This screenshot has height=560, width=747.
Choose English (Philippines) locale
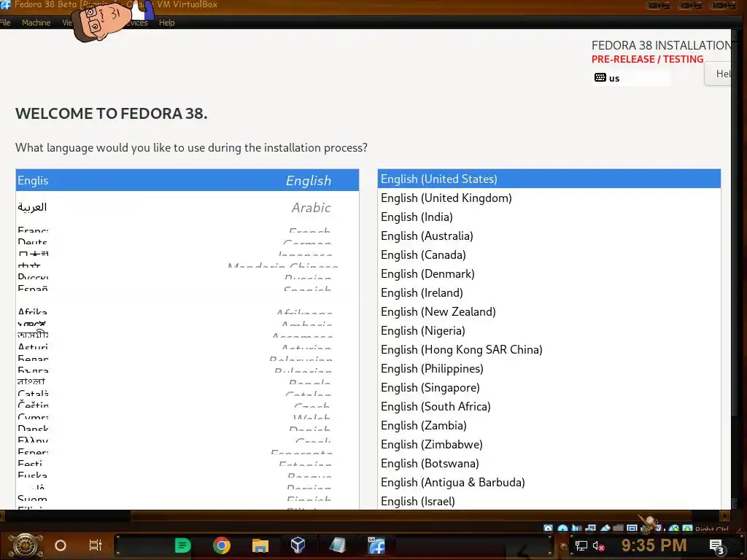click(x=549, y=368)
